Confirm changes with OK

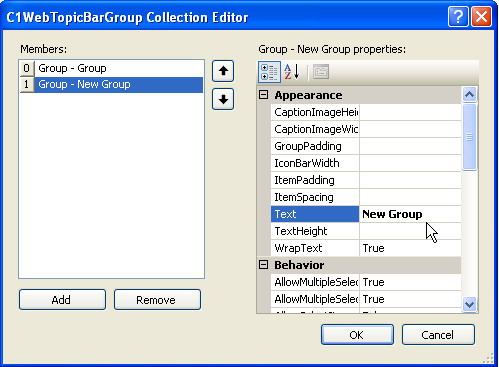[357, 335]
